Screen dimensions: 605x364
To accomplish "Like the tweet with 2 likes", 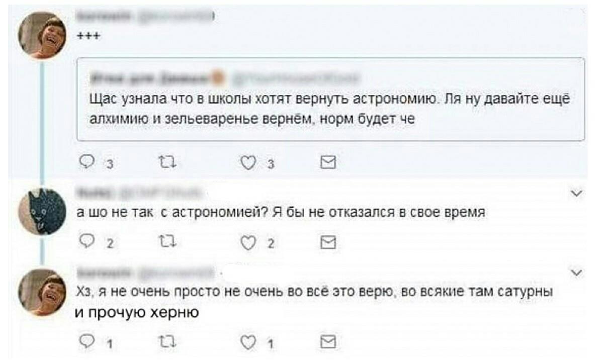I will point(247,243).
